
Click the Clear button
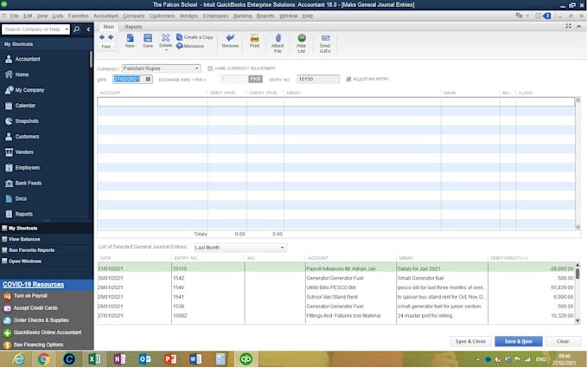click(x=563, y=341)
